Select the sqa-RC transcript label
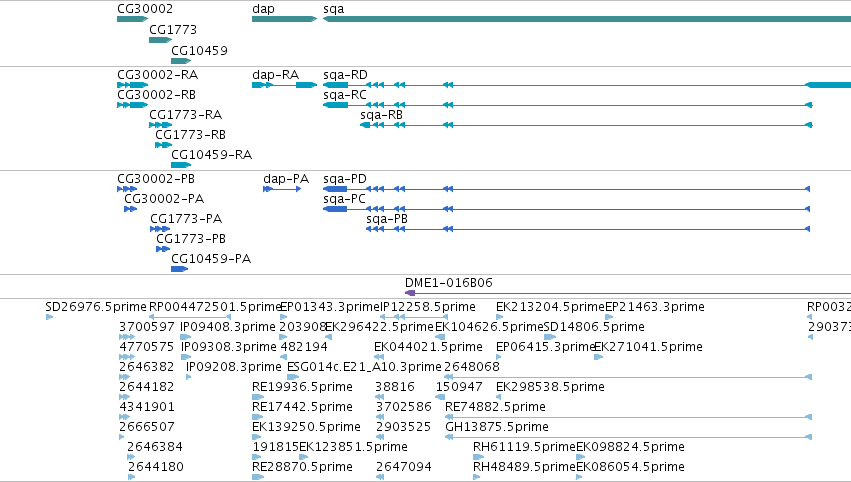 pyautogui.click(x=345, y=94)
